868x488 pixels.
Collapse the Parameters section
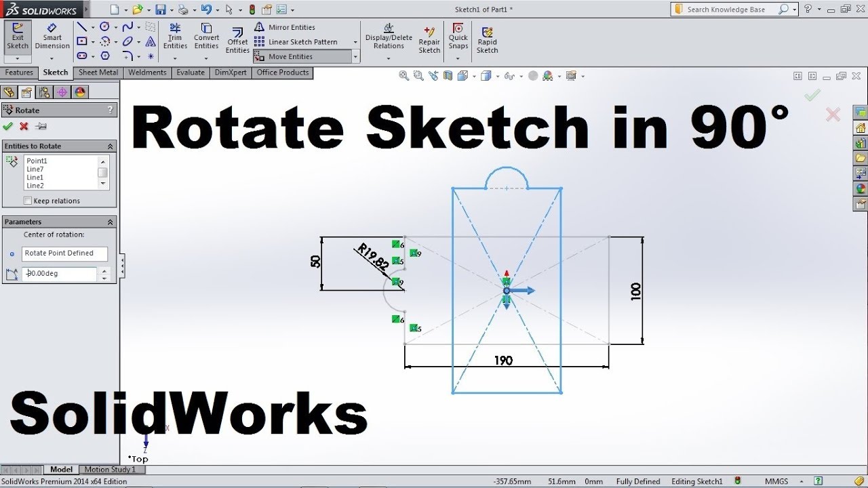(x=110, y=222)
